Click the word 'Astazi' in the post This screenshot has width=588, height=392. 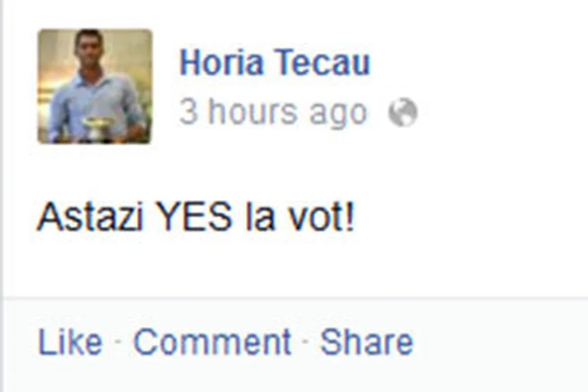pos(90,217)
